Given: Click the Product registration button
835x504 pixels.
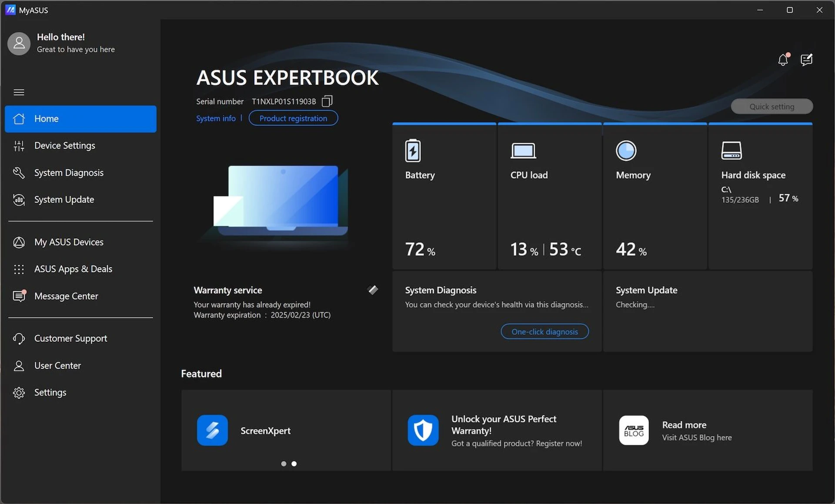Looking at the screenshot, I should [293, 118].
